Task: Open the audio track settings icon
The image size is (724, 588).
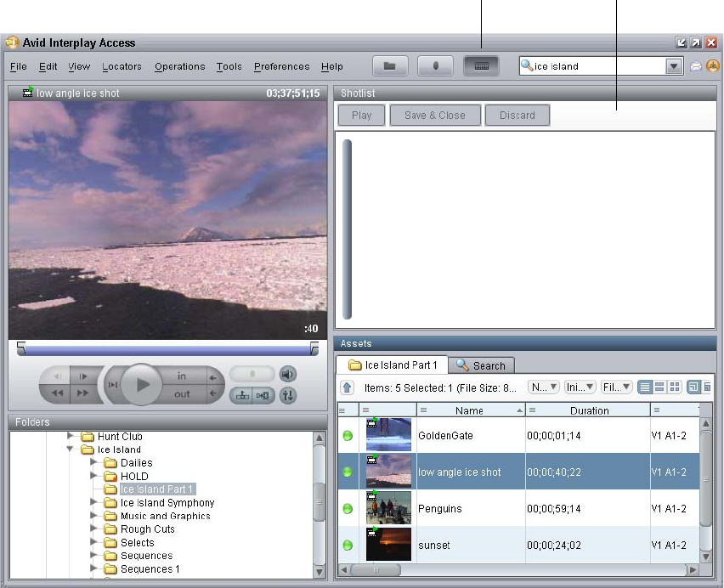Action: tap(288, 395)
